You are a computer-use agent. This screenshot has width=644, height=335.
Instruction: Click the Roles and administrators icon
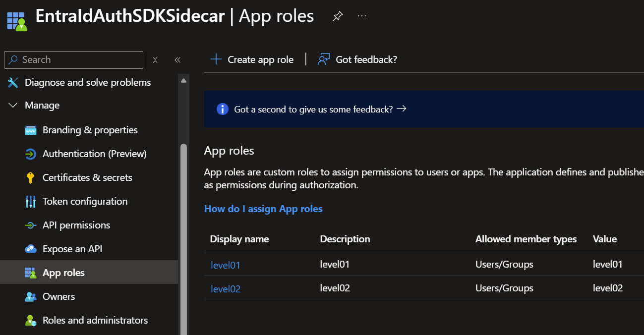click(31, 321)
